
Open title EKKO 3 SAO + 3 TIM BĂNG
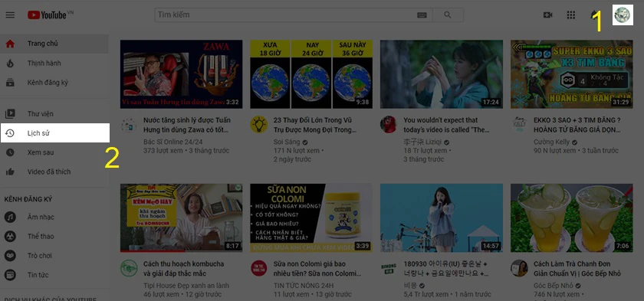(577, 125)
